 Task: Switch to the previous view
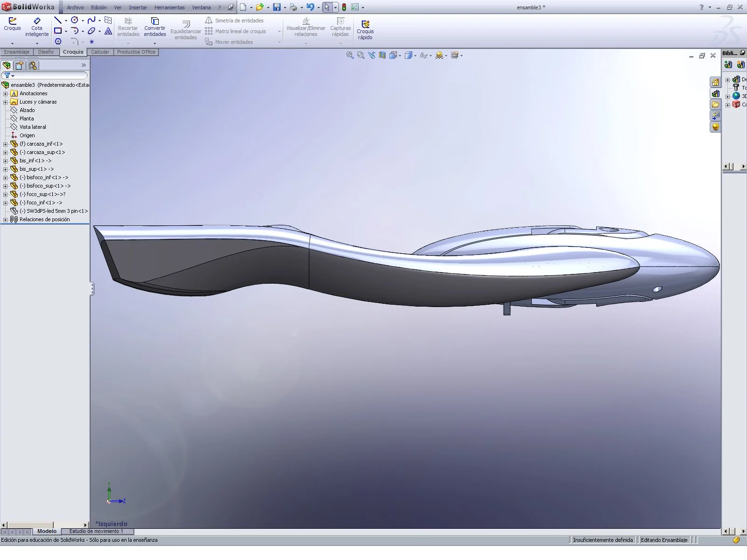372,55
